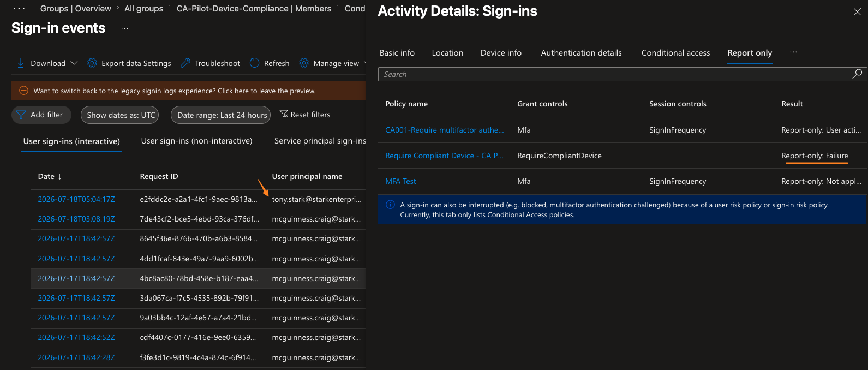Click the legacy sign-in logs banner icon

click(x=23, y=91)
